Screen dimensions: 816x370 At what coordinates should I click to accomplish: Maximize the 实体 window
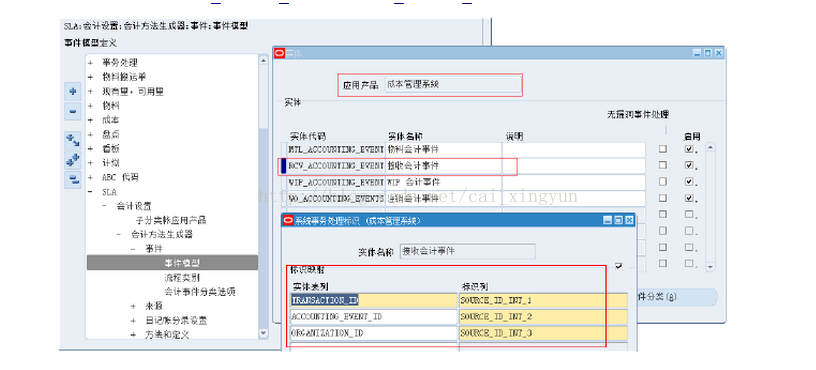tap(708, 53)
